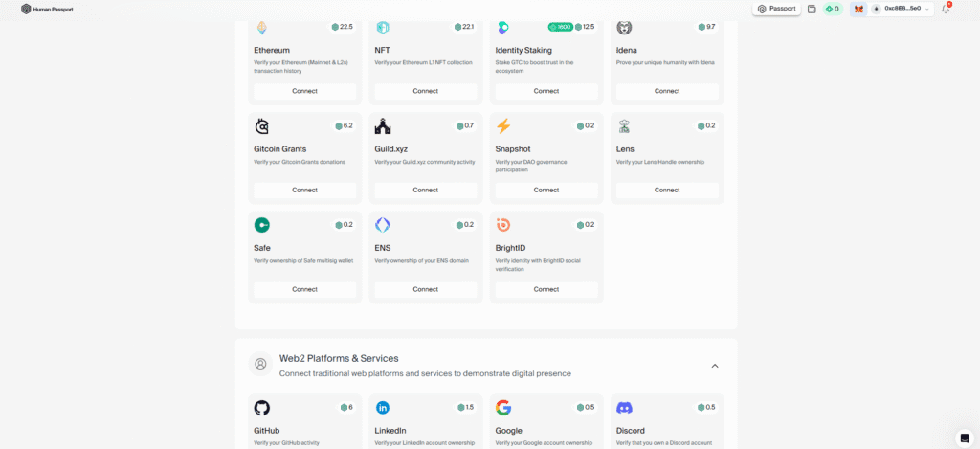Connect the BrightID stamp
The width and height of the screenshot is (980, 449).
pos(546,289)
